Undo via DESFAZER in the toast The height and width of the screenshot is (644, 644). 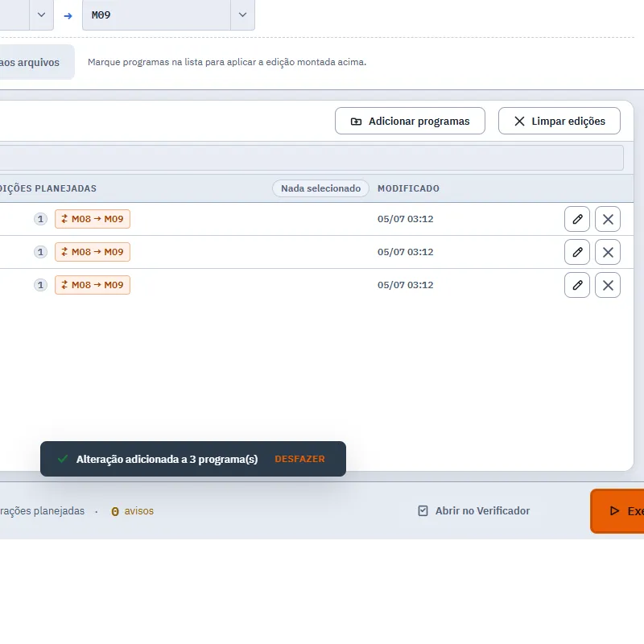click(x=299, y=459)
